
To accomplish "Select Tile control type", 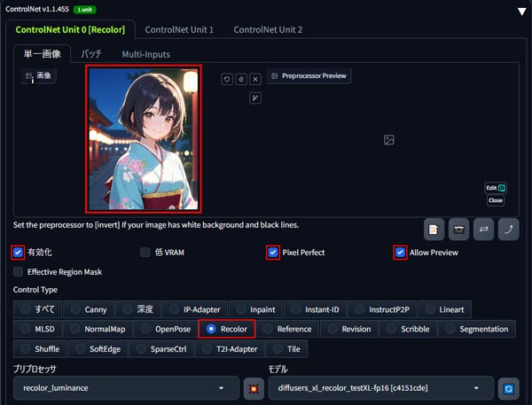I will click(x=287, y=348).
